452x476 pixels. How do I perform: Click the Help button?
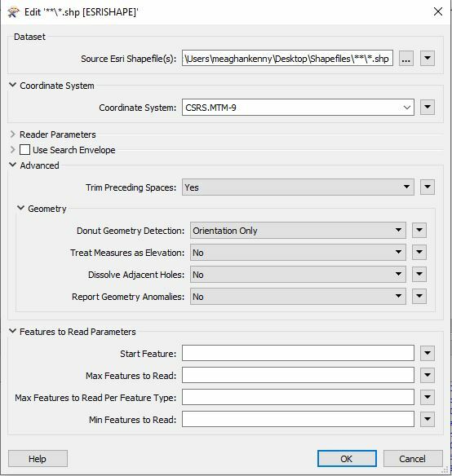[38, 458]
